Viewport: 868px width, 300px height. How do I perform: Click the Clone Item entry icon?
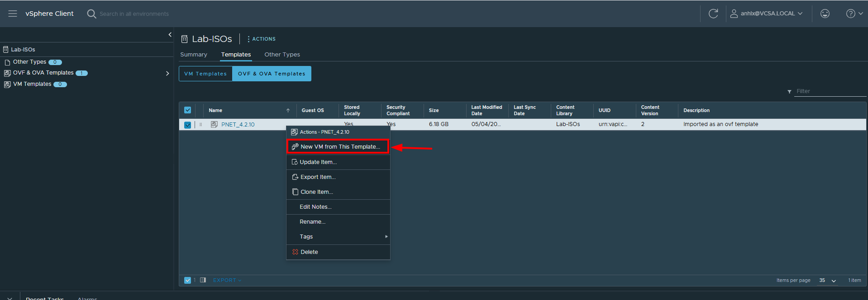(x=295, y=192)
